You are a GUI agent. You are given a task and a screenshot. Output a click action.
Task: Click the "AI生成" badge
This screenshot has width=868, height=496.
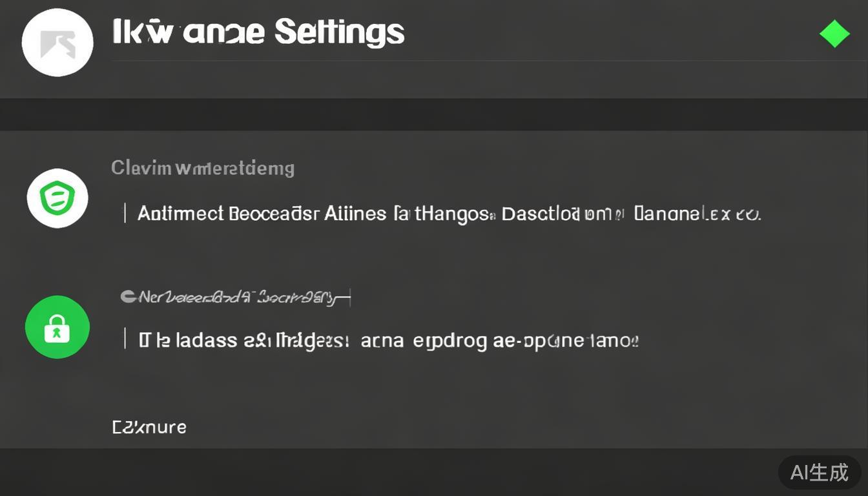pyautogui.click(x=819, y=472)
